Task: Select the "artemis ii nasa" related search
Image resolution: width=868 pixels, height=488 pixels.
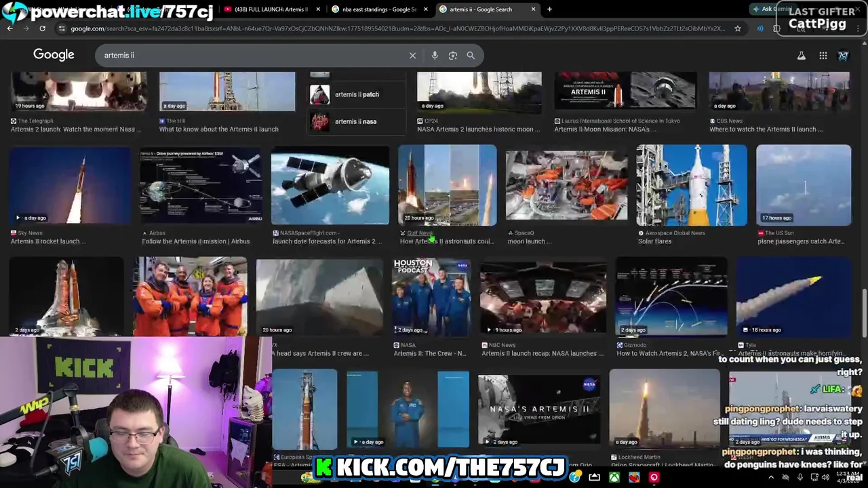Action: tap(357, 122)
